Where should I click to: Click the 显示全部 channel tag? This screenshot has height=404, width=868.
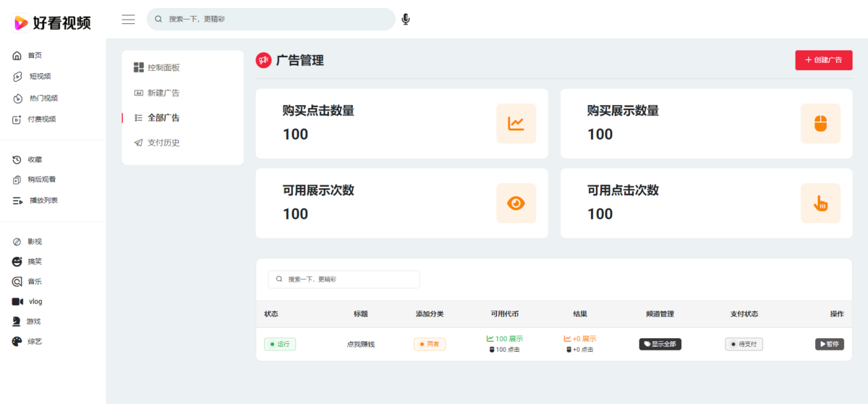tap(660, 345)
